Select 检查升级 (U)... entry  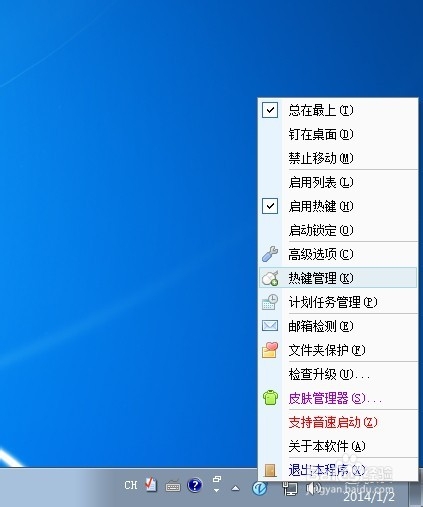click(x=338, y=374)
